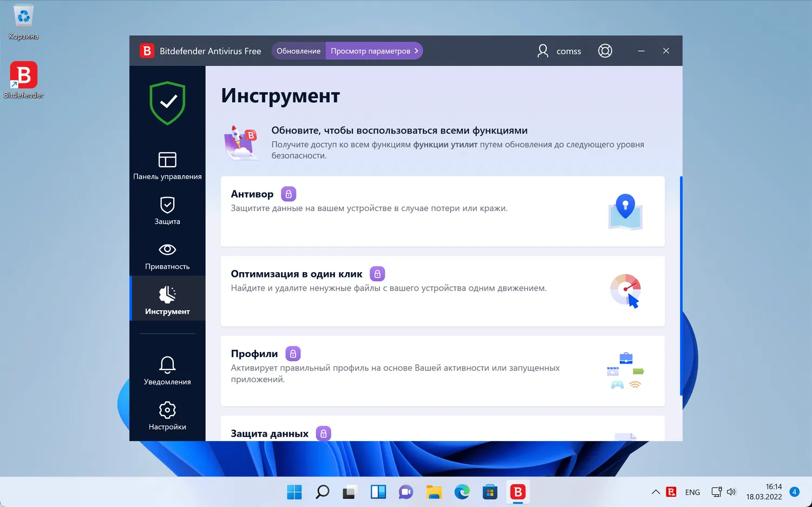Click the Bitdefender logo in the title bar
Image resolution: width=812 pixels, height=507 pixels.
coord(147,51)
